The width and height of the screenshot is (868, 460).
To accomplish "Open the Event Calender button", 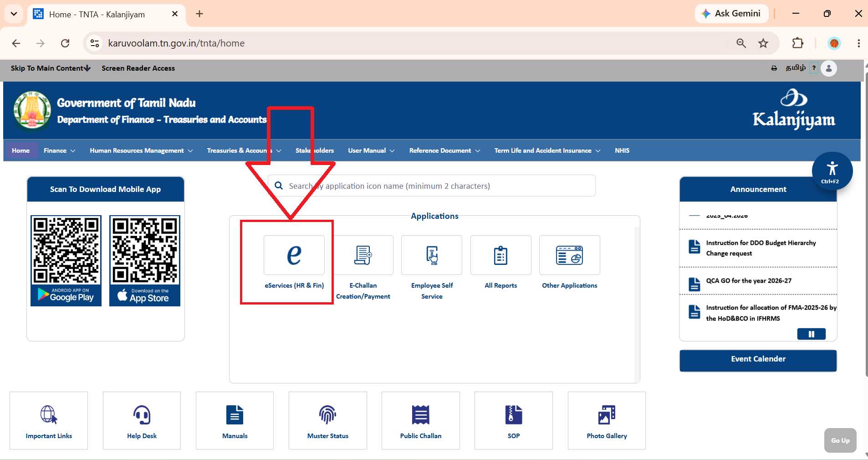I will [758, 360].
